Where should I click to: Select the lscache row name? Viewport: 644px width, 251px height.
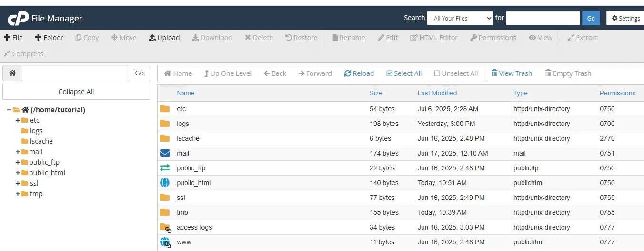pyautogui.click(x=188, y=138)
